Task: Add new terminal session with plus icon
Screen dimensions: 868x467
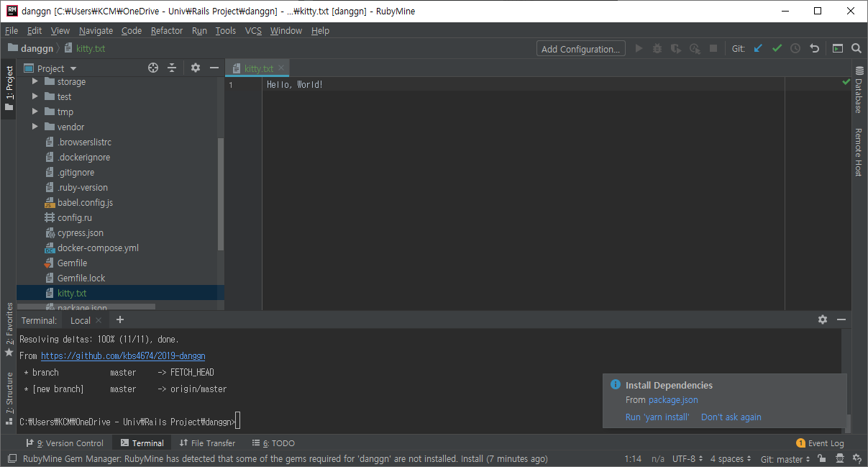Action: (120, 319)
